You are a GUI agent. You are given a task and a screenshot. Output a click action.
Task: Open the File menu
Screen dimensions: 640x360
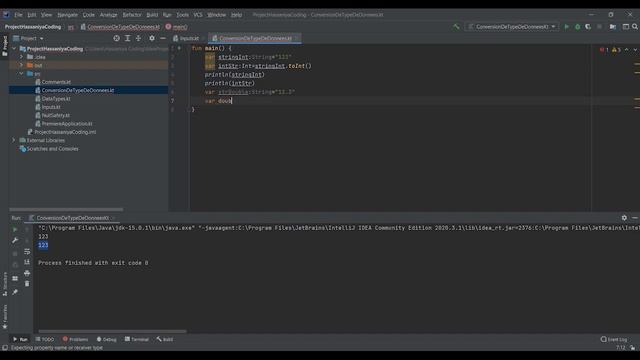point(18,15)
